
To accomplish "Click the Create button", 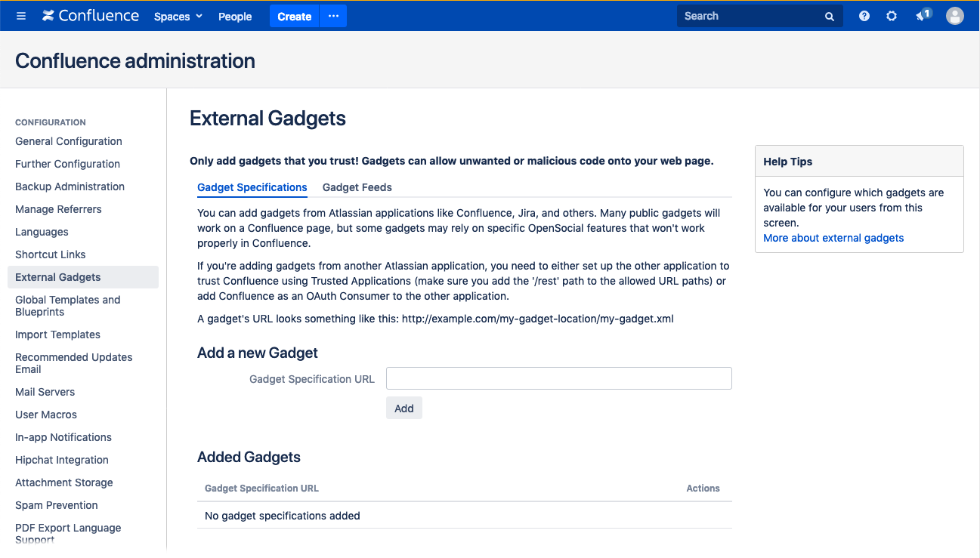I will [x=294, y=16].
